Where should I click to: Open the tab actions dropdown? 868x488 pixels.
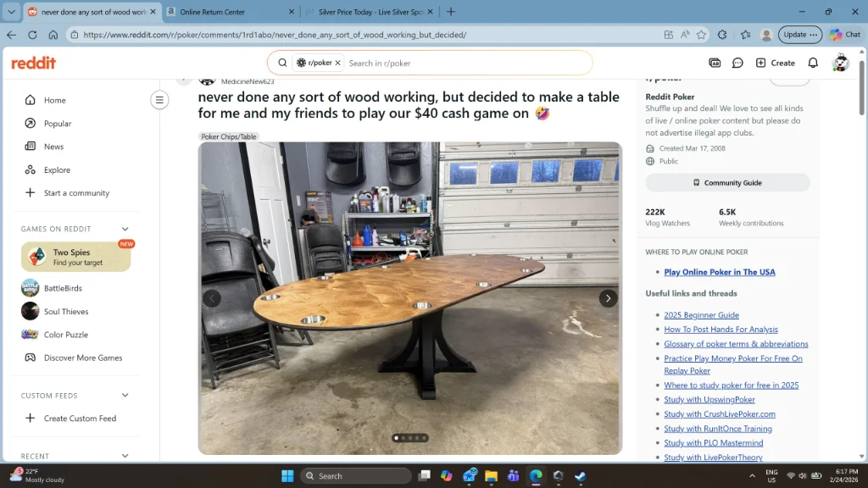[11, 12]
